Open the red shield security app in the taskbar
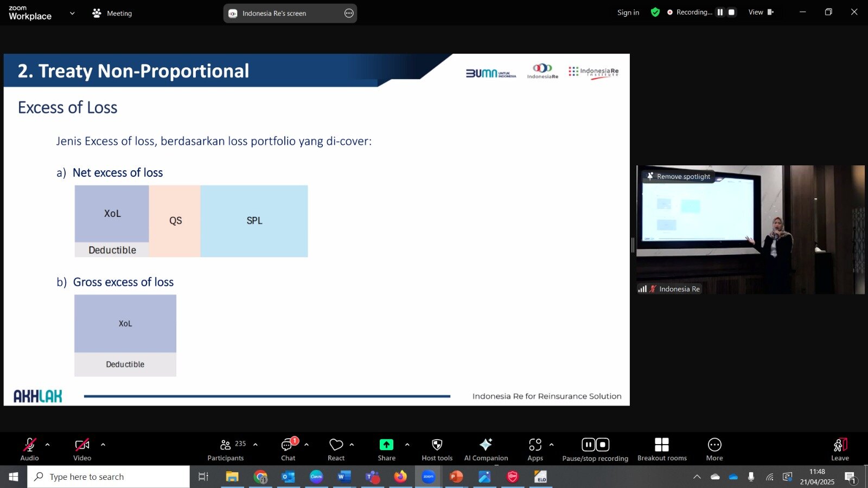The image size is (868, 488). click(x=513, y=477)
